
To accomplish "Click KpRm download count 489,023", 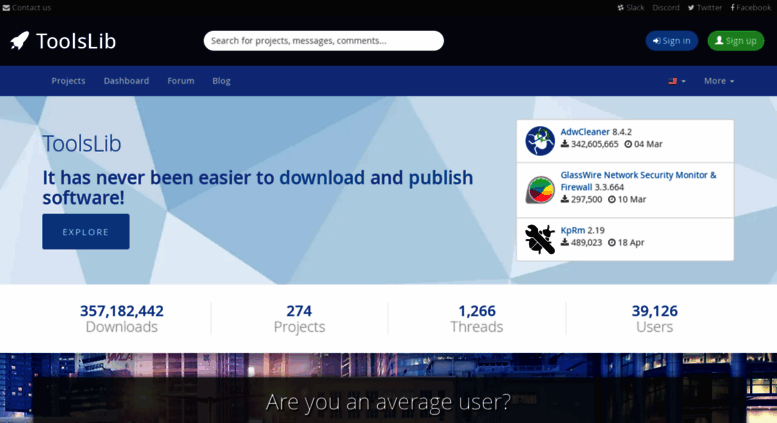I will click(581, 242).
